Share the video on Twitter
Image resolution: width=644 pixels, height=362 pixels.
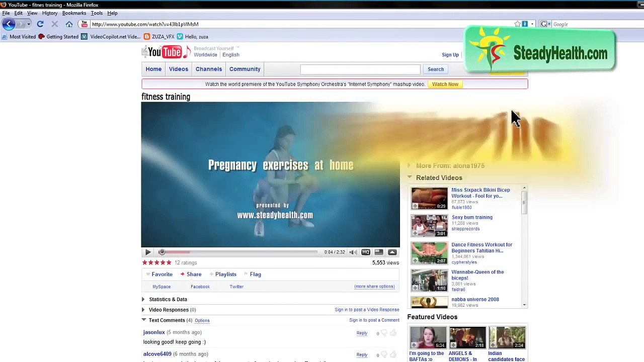coord(236,287)
